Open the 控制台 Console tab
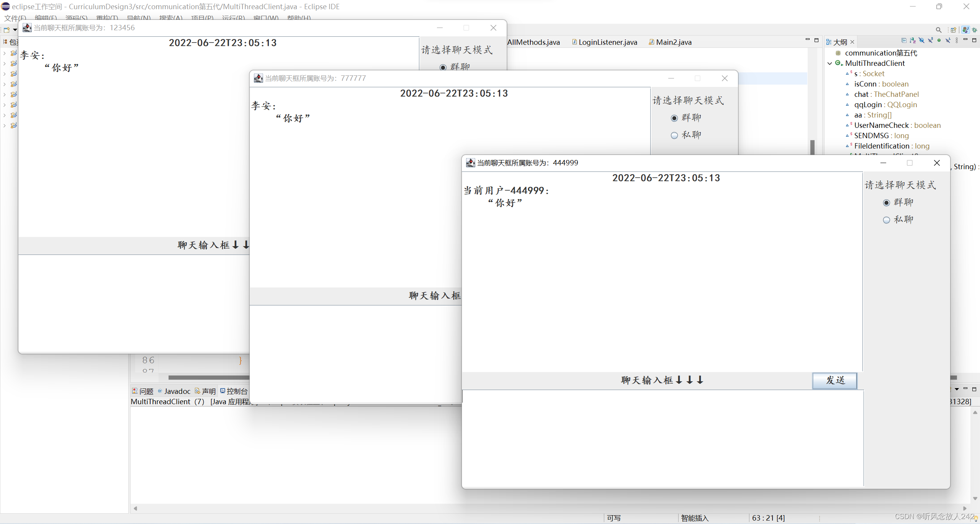The height and width of the screenshot is (524, 980). pos(234,391)
